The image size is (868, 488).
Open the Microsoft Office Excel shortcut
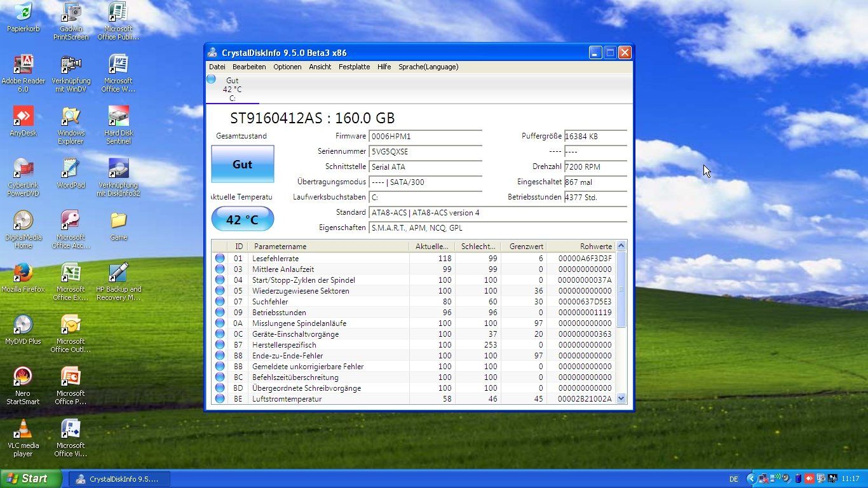click(x=71, y=282)
